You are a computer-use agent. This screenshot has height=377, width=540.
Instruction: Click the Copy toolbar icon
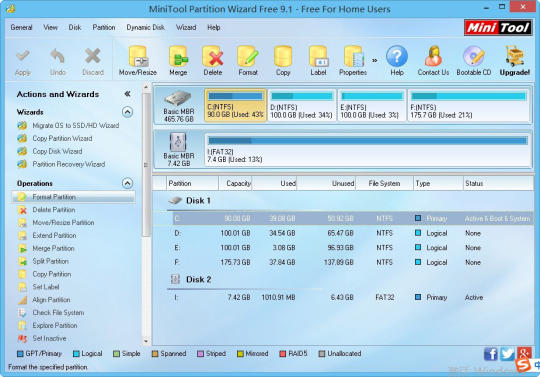tap(283, 56)
